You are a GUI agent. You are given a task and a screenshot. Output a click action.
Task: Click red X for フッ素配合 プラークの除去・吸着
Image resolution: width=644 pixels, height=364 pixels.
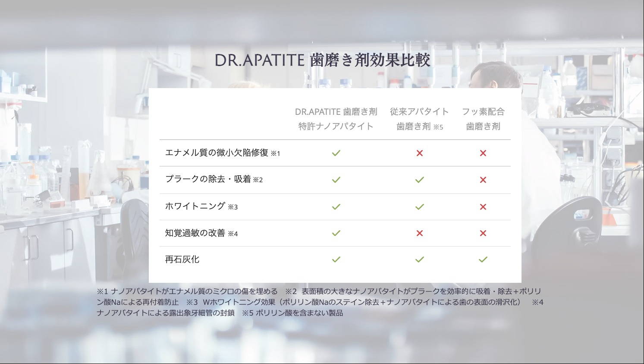(x=483, y=180)
